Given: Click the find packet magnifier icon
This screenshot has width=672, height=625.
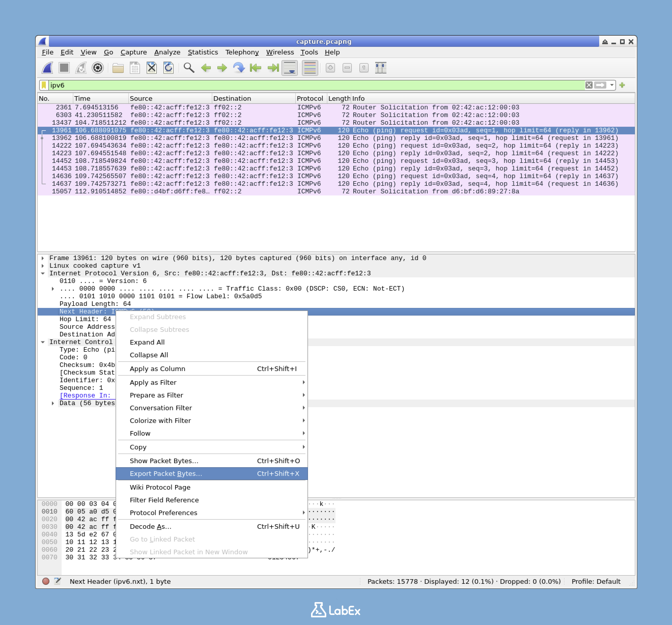Looking at the screenshot, I should pyautogui.click(x=189, y=68).
